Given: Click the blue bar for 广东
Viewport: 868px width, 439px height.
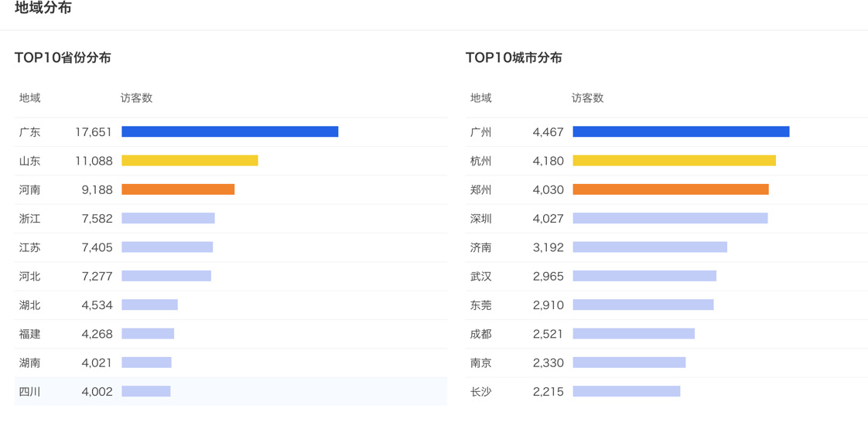Looking at the screenshot, I should tap(230, 131).
